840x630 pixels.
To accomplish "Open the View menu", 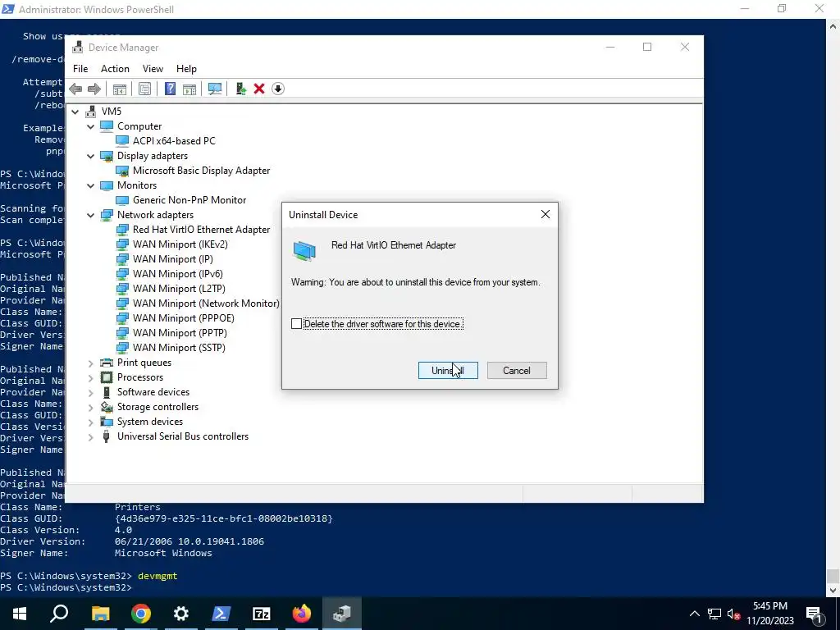I will pos(153,69).
